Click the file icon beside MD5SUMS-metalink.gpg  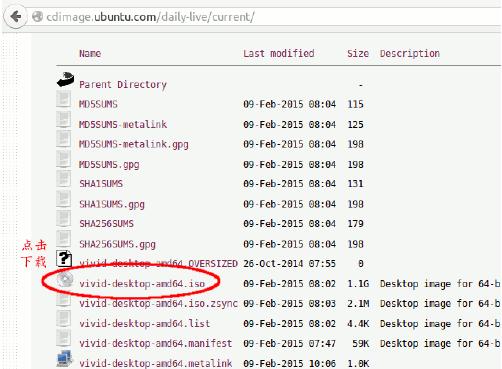[63, 139]
